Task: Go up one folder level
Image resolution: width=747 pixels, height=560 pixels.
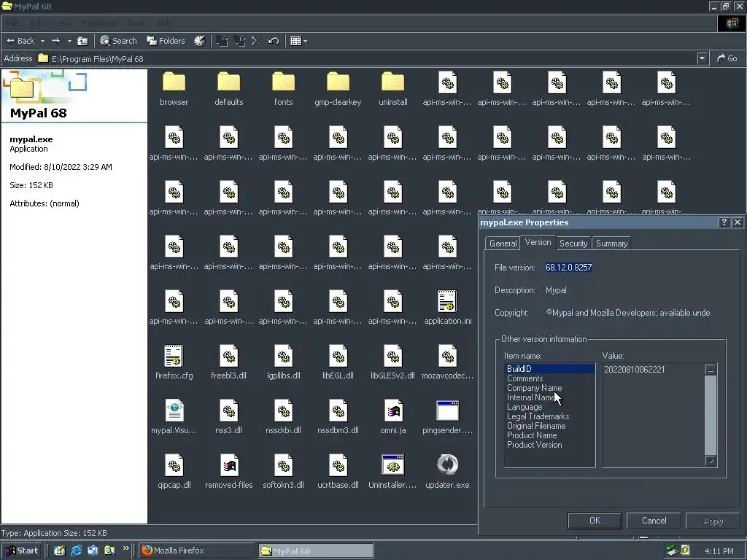Action: [82, 41]
